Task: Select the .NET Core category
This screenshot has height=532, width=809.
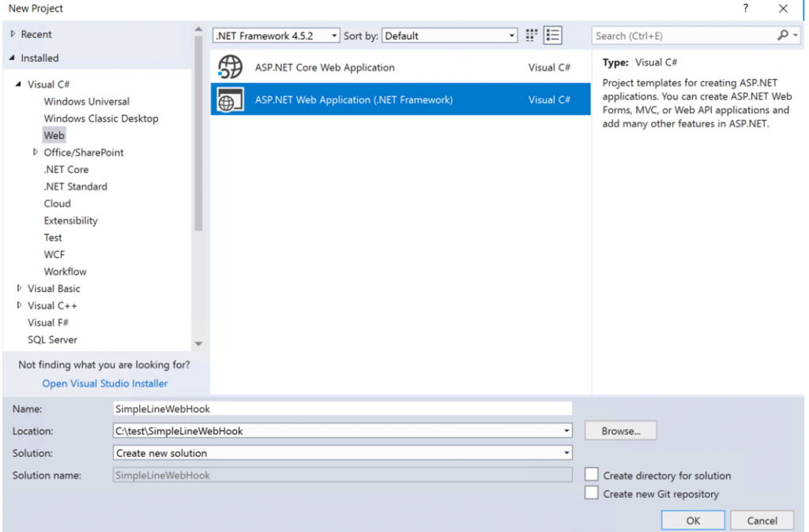Action: pyautogui.click(x=66, y=169)
